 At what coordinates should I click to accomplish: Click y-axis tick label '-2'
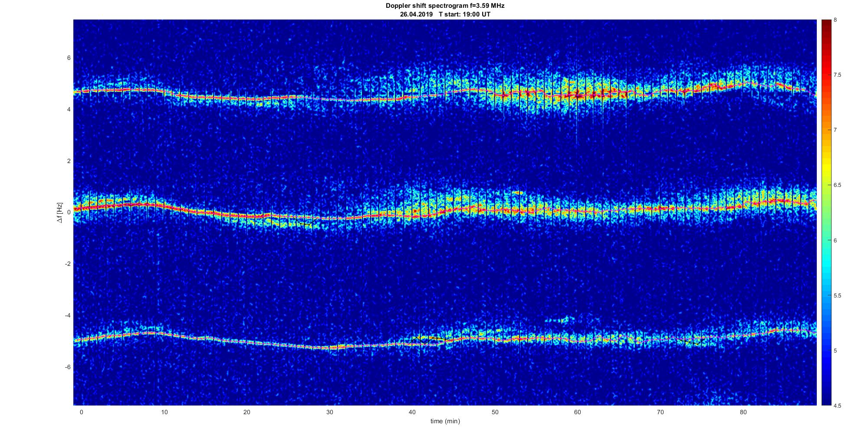click(x=68, y=264)
